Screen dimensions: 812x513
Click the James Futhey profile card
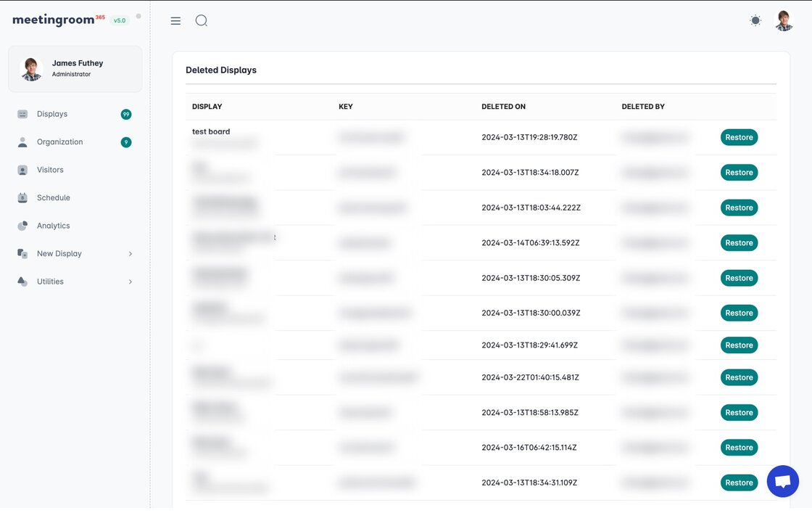pyautogui.click(x=75, y=69)
